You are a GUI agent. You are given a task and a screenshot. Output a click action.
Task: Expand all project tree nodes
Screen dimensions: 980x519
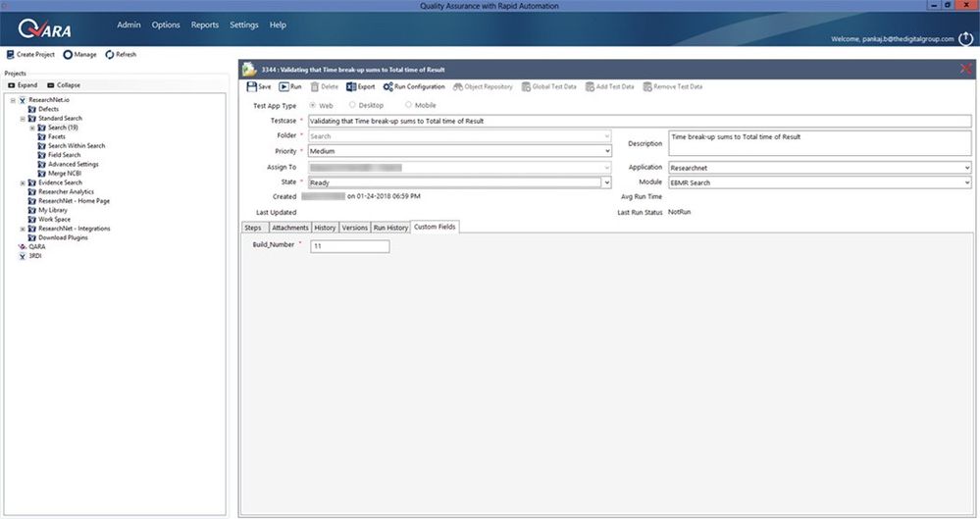pos(23,85)
